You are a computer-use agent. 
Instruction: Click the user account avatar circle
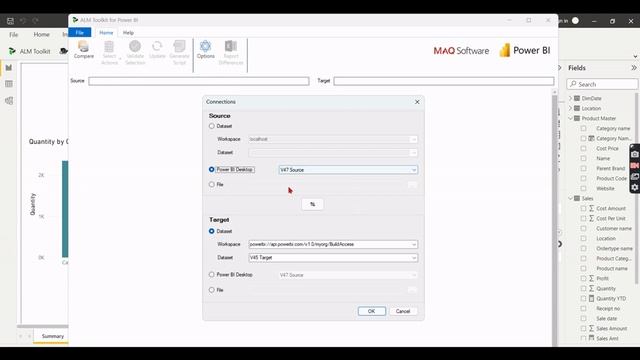(x=576, y=20)
